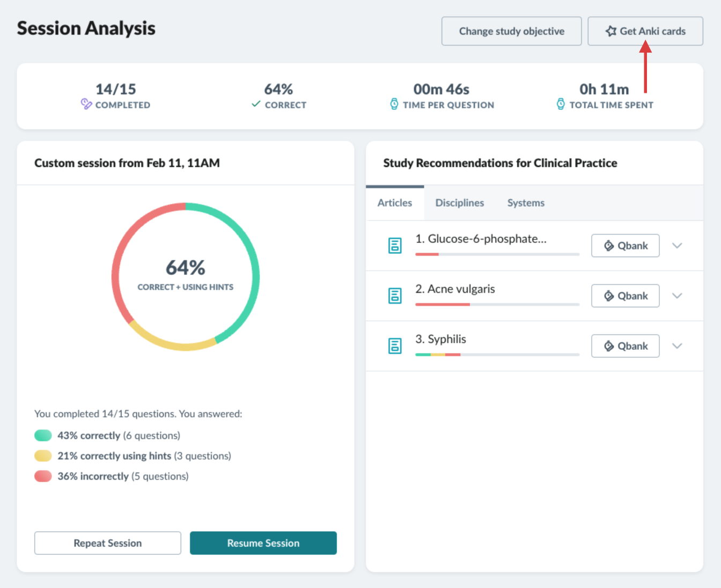
Task: Click the green correctly answered legend pill
Action: pos(43,435)
